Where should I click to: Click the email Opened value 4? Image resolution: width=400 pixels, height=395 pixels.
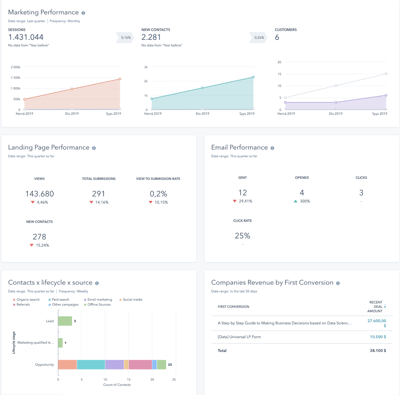[x=302, y=193]
